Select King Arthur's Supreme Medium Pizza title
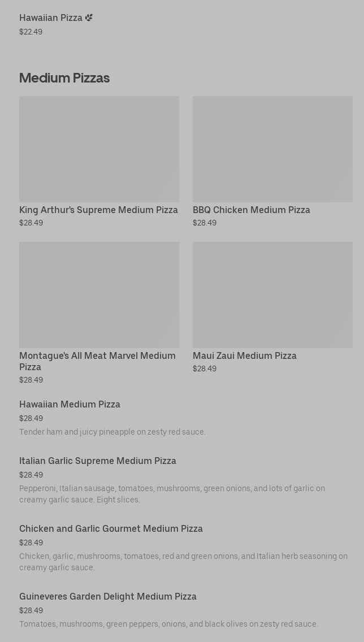This screenshot has width=364, height=642. coord(98,210)
